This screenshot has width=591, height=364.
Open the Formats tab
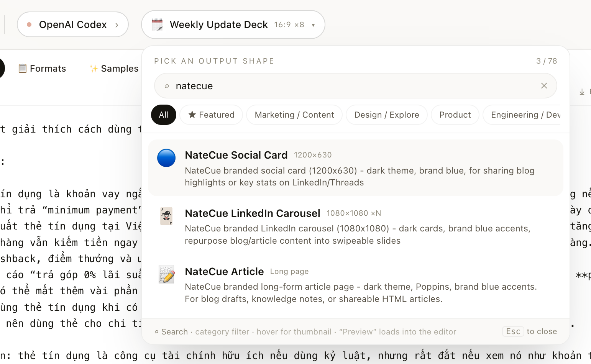coord(42,68)
